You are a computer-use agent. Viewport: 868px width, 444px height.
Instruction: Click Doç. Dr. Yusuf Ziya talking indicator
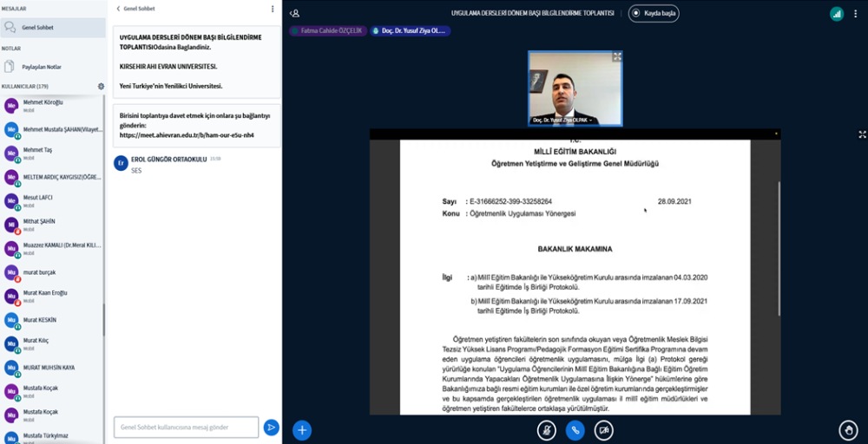[411, 31]
